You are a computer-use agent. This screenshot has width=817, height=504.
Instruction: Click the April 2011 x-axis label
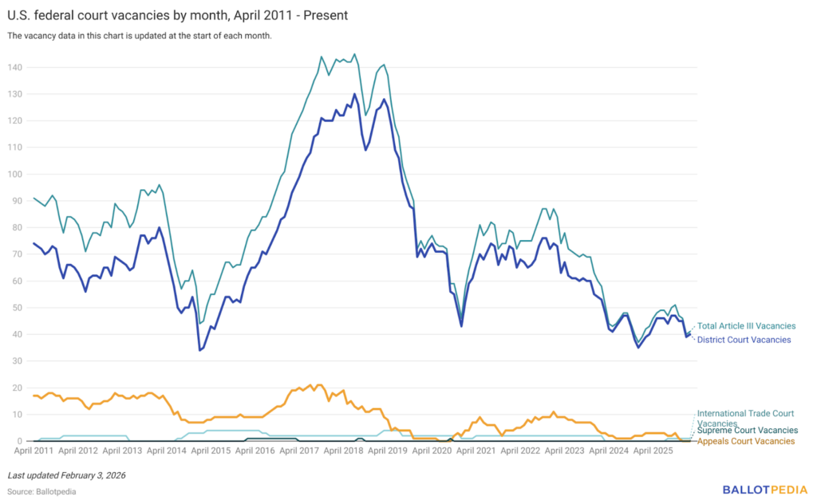pyautogui.click(x=33, y=451)
